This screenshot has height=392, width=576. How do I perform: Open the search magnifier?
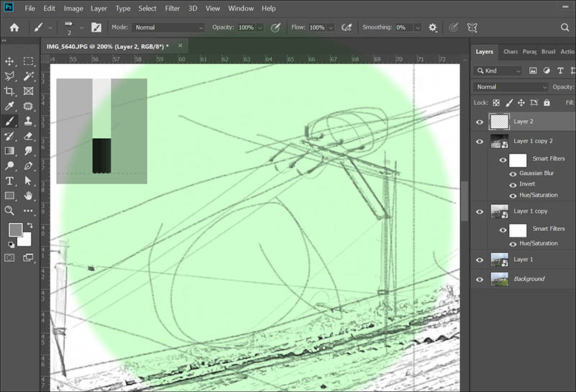(564, 27)
